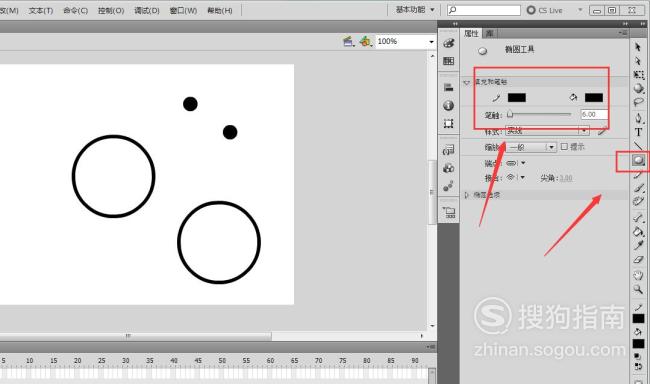The image size is (650, 384).
Task: Expand the 椭圆选项 section
Action: click(x=466, y=194)
